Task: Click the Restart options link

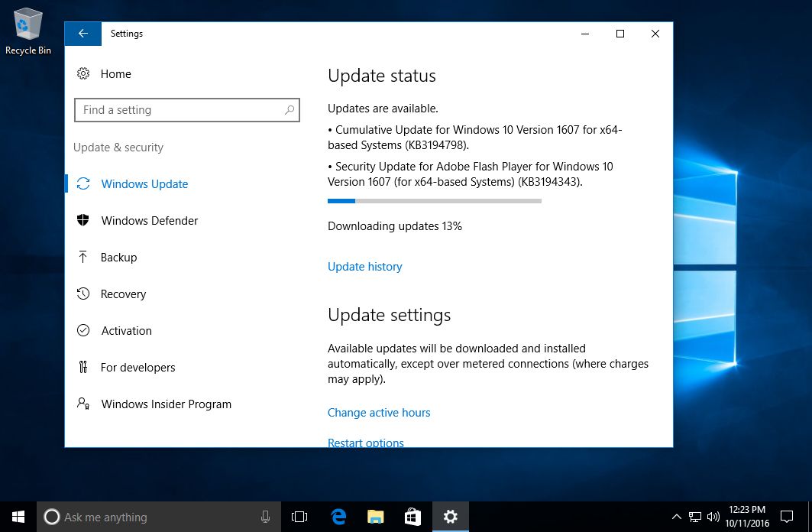Action: click(x=366, y=443)
